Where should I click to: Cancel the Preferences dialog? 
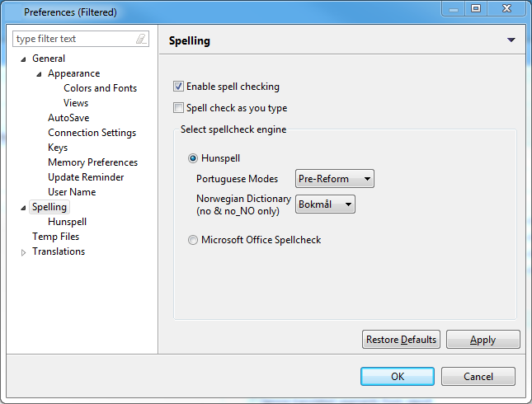pyautogui.click(x=478, y=377)
